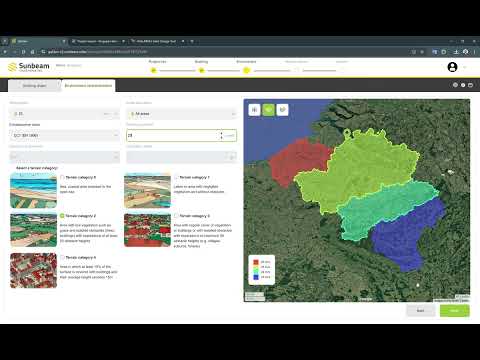Click the village terrain category III image
Viewport: 480px width, 360px height.
point(147,230)
